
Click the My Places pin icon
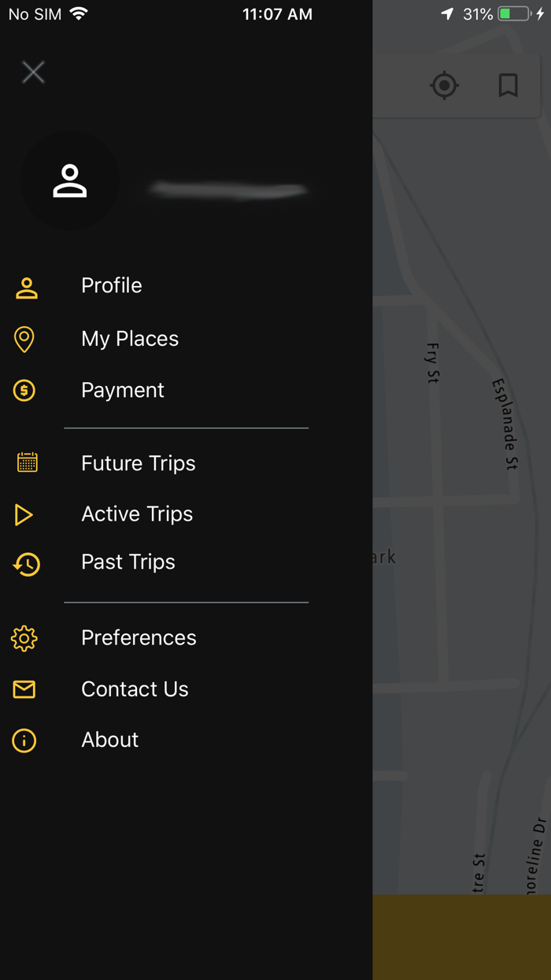[24, 340]
